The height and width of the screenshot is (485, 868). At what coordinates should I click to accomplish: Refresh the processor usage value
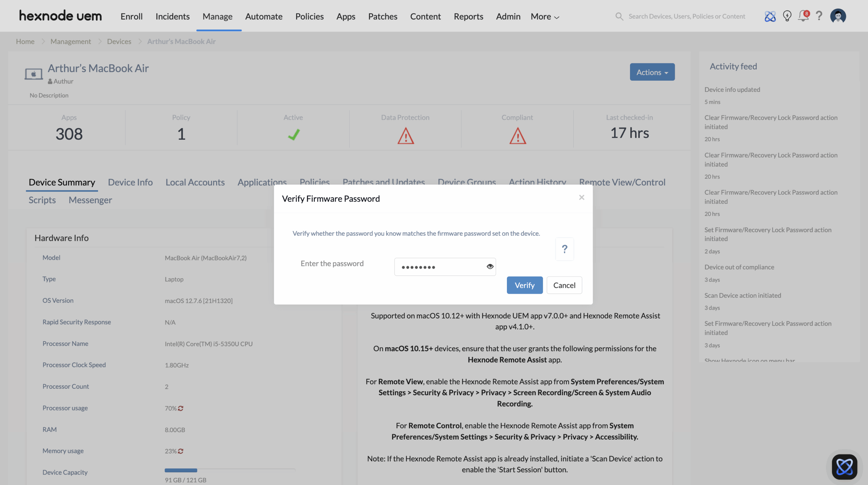tap(181, 408)
